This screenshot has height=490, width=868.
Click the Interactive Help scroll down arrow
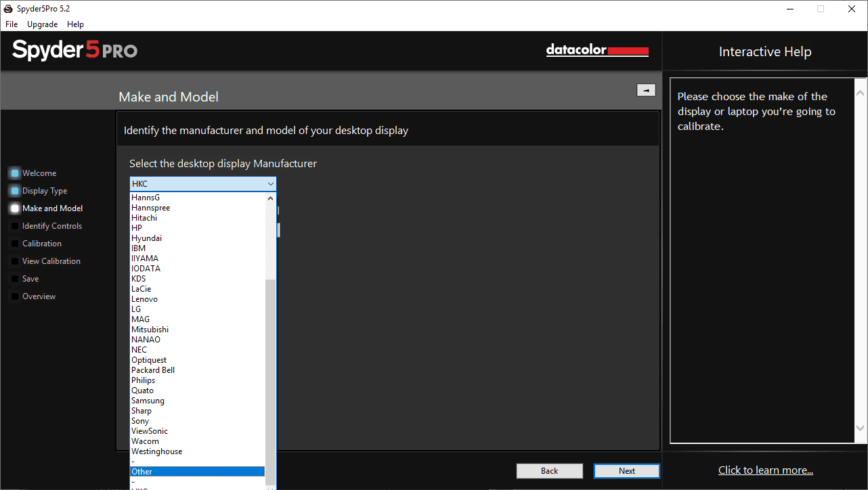click(860, 428)
